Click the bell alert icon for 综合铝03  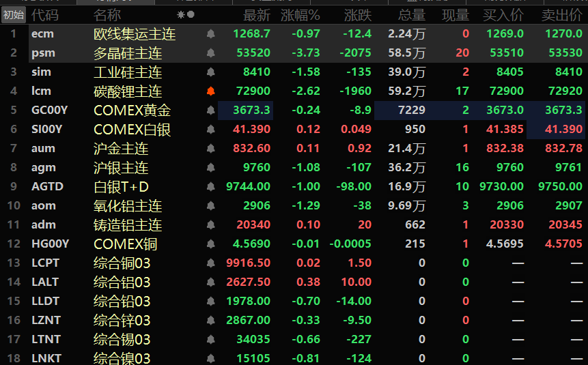click(211, 282)
